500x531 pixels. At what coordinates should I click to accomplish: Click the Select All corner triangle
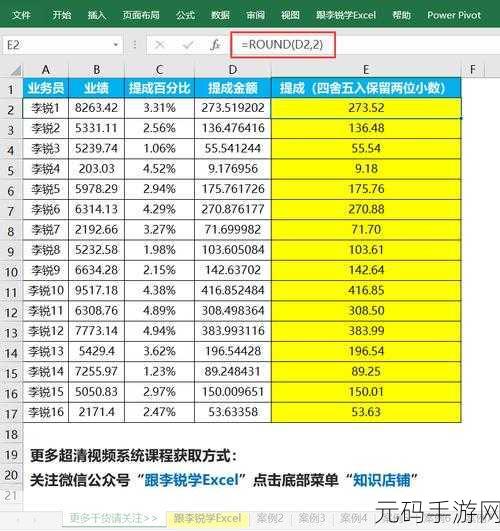(x=15, y=70)
